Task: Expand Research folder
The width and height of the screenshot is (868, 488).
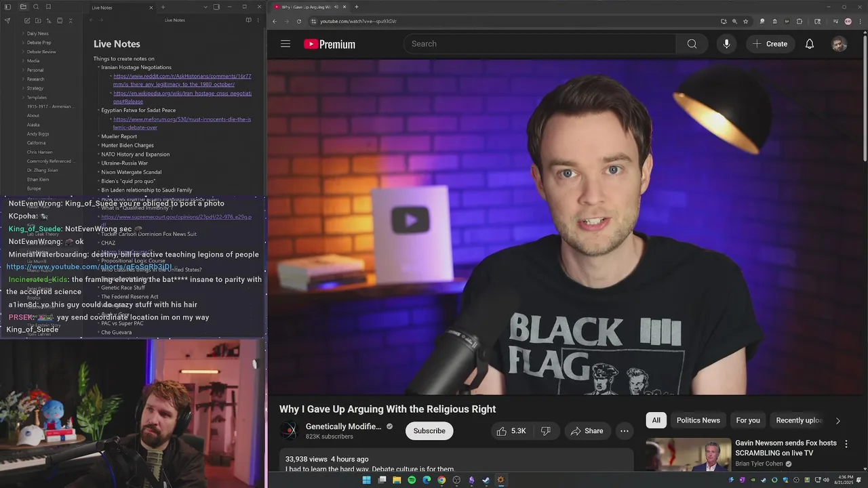Action: 35,79
